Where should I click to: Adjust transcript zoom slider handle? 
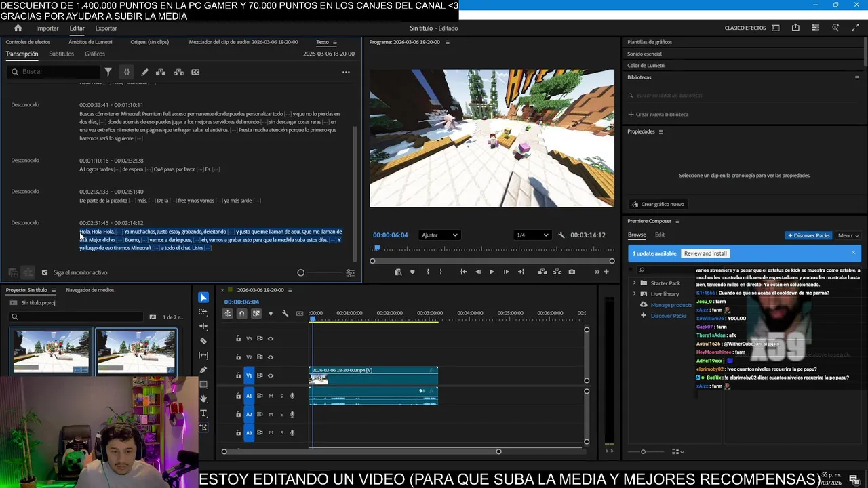coord(300,272)
